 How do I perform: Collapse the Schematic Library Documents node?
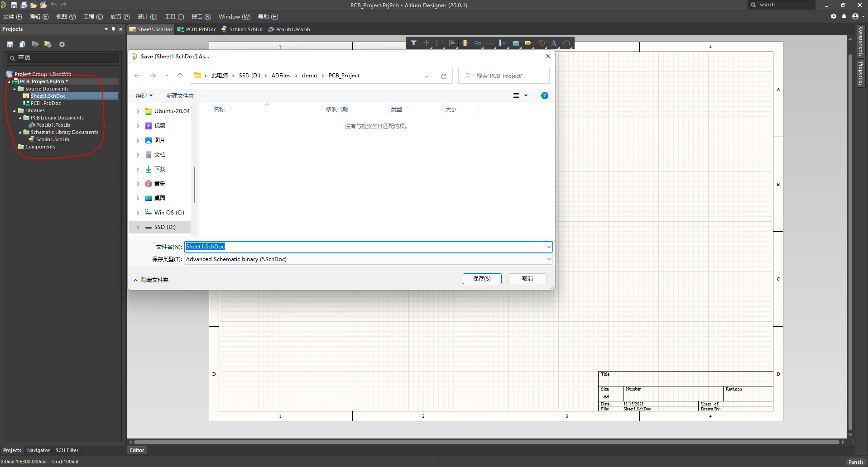[20, 133]
